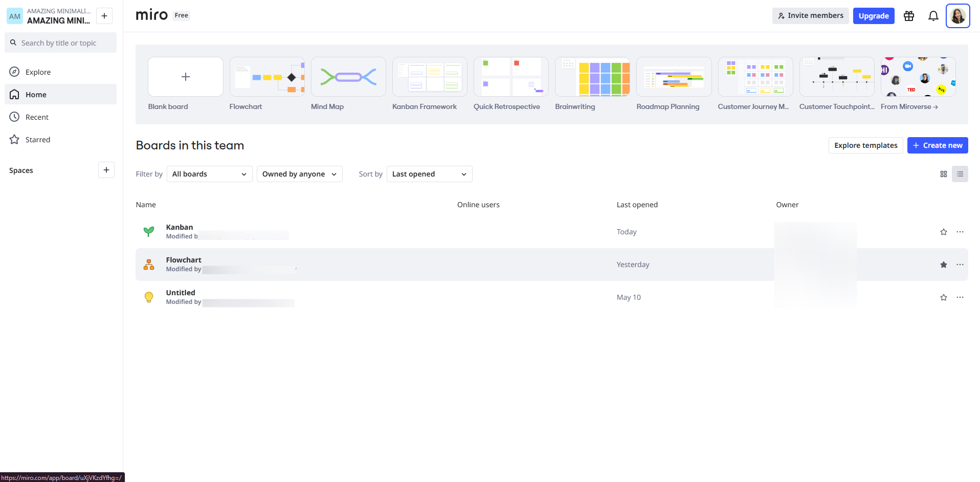Choose the Kanban Framework template
The width and height of the screenshot is (980, 482).
430,77
